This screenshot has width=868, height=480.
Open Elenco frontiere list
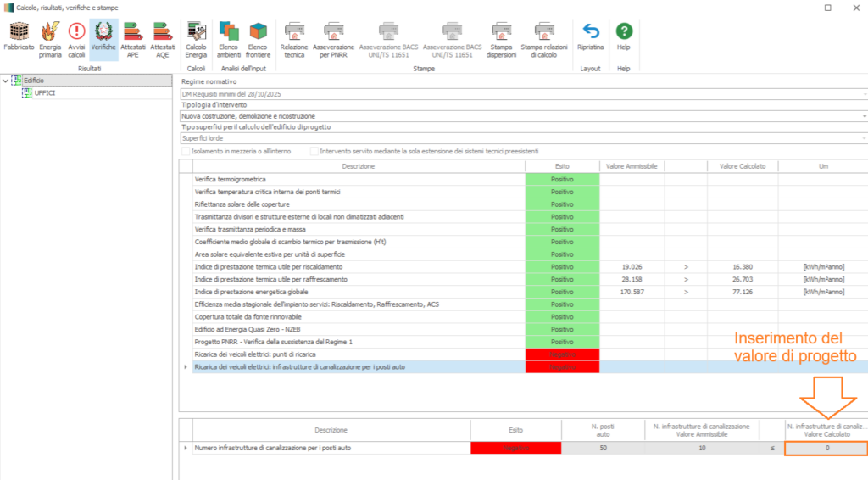258,39
